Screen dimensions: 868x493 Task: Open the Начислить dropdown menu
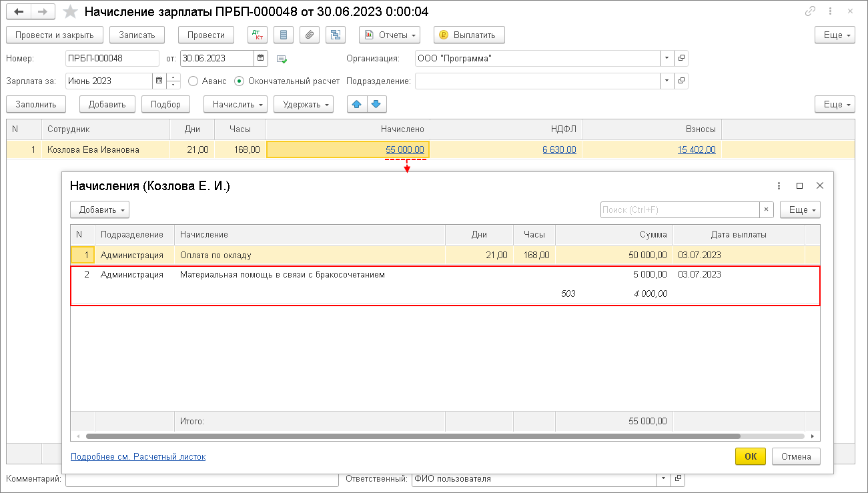coord(236,104)
